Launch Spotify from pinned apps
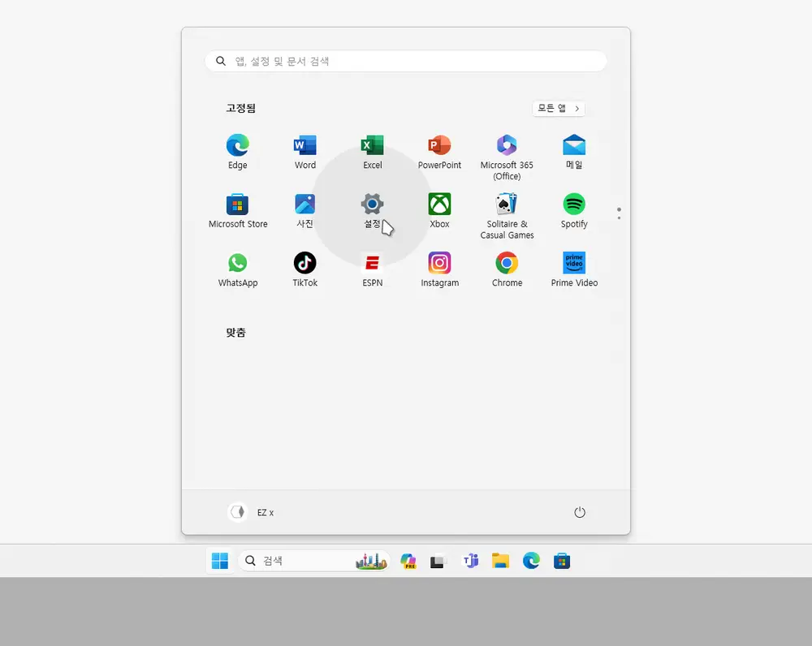Image resolution: width=812 pixels, height=646 pixels. (x=574, y=210)
